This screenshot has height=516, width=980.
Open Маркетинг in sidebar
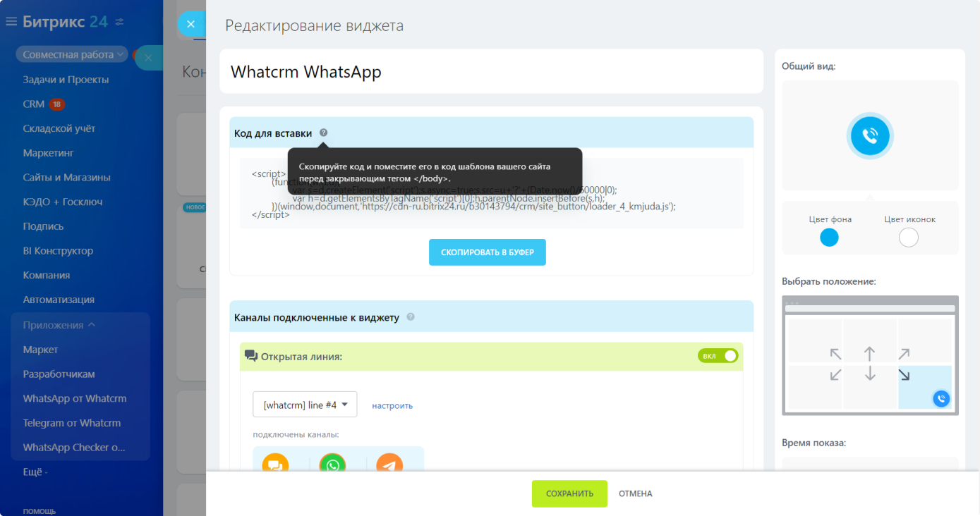[x=48, y=153]
